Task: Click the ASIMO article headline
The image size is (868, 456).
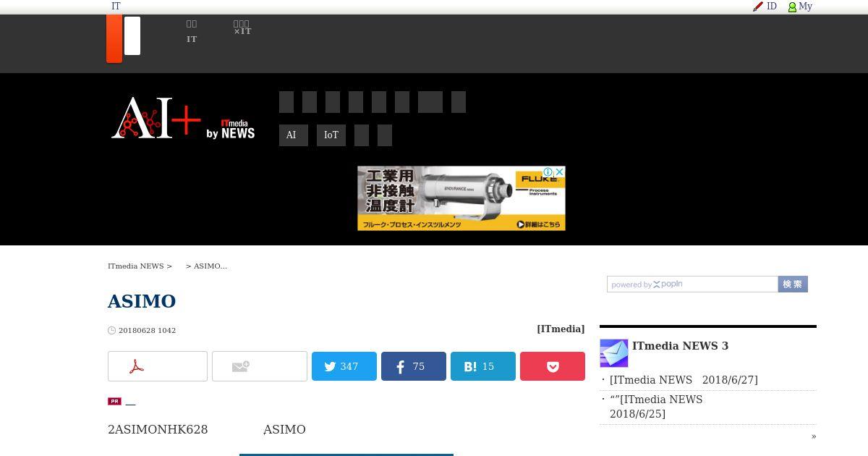Action: click(142, 301)
